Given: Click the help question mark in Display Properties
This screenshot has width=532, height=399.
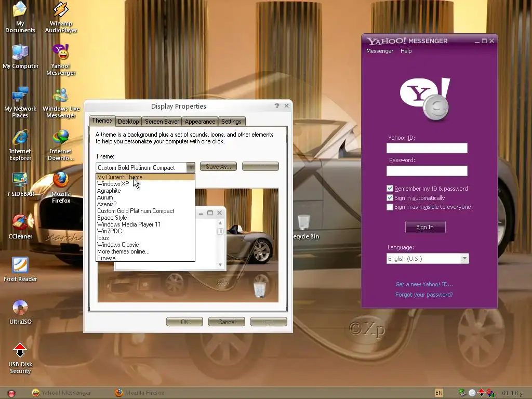Looking at the screenshot, I should (277, 106).
